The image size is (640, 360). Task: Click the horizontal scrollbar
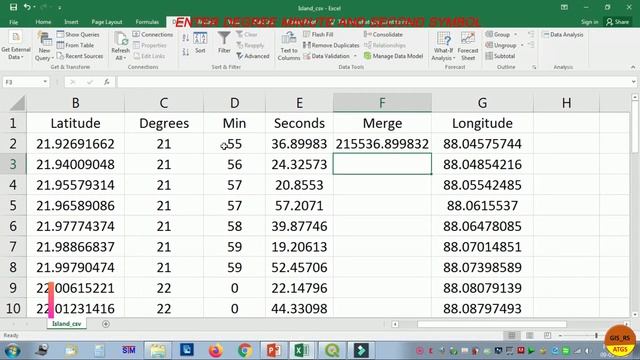click(x=492, y=324)
